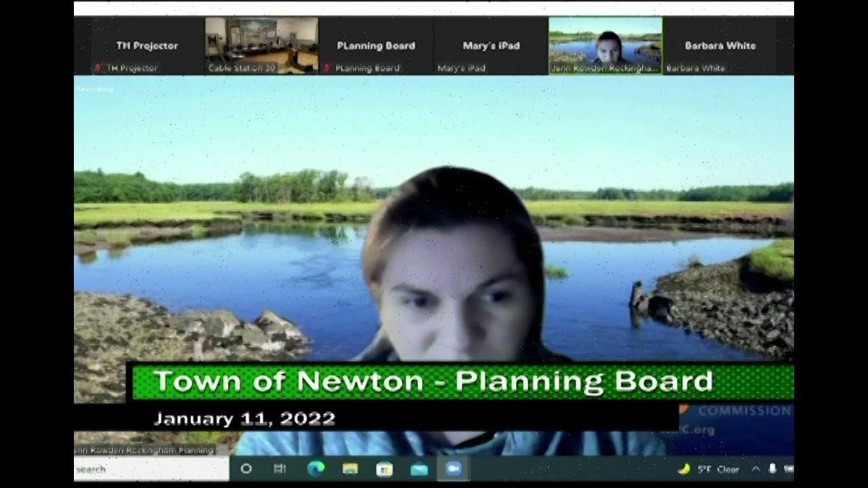
Task: Select PLanning Board participant tile
Action: [x=376, y=46]
